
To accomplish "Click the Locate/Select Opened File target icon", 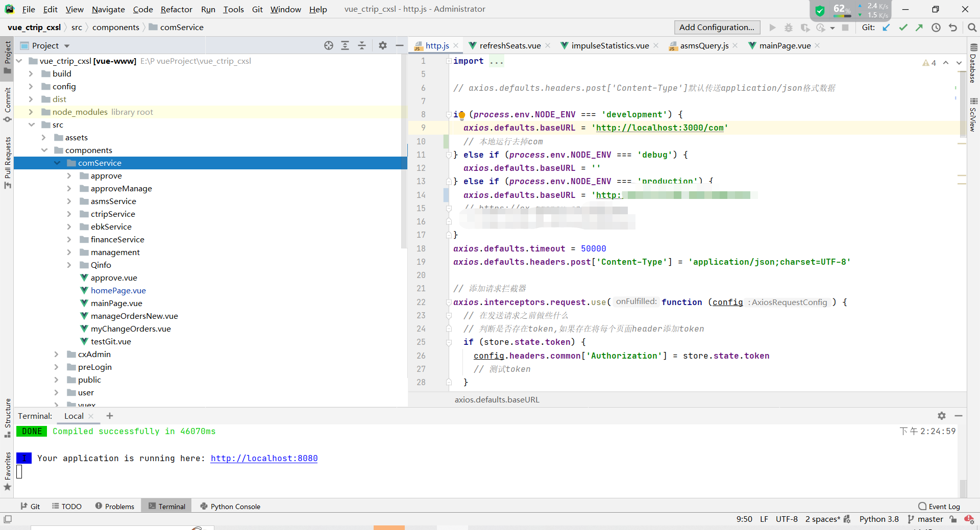I will [329, 45].
